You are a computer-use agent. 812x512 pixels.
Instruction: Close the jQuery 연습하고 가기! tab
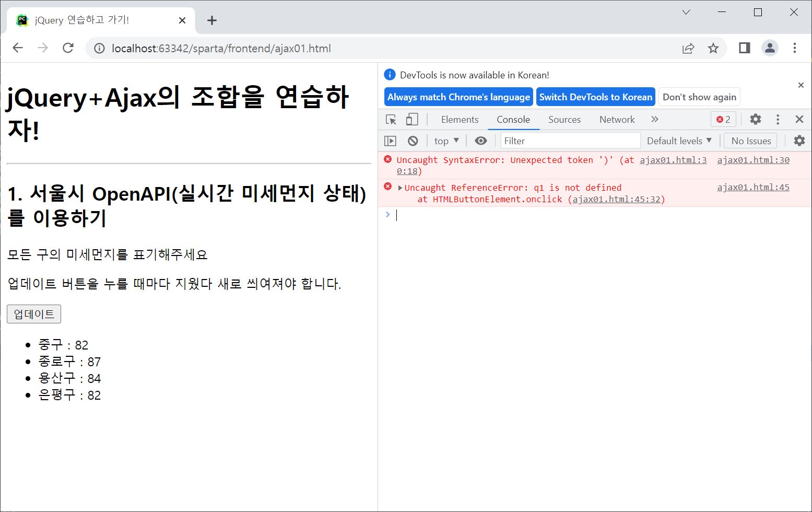pos(182,20)
